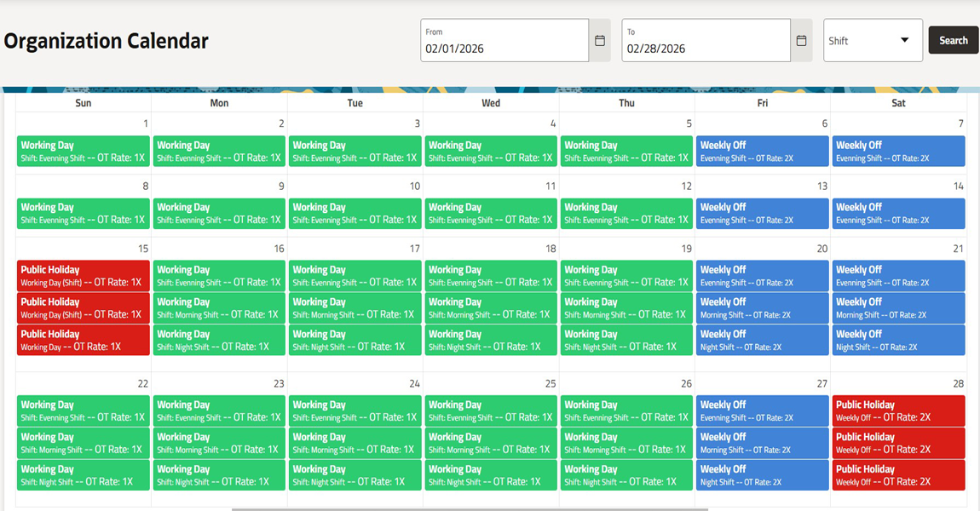Click the Public Holiday entry on February 28
980x511 pixels.
click(898, 411)
